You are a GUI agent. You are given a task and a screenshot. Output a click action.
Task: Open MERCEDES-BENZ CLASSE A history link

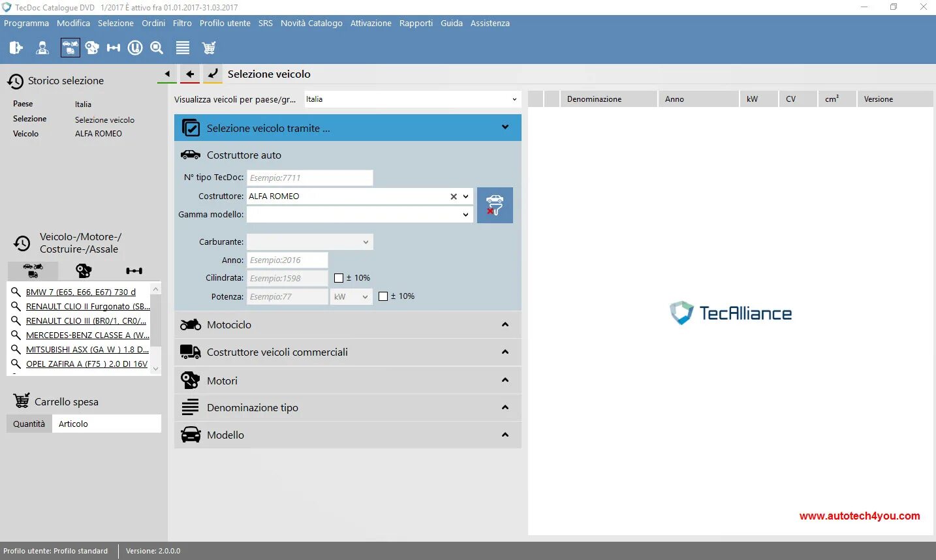point(87,335)
